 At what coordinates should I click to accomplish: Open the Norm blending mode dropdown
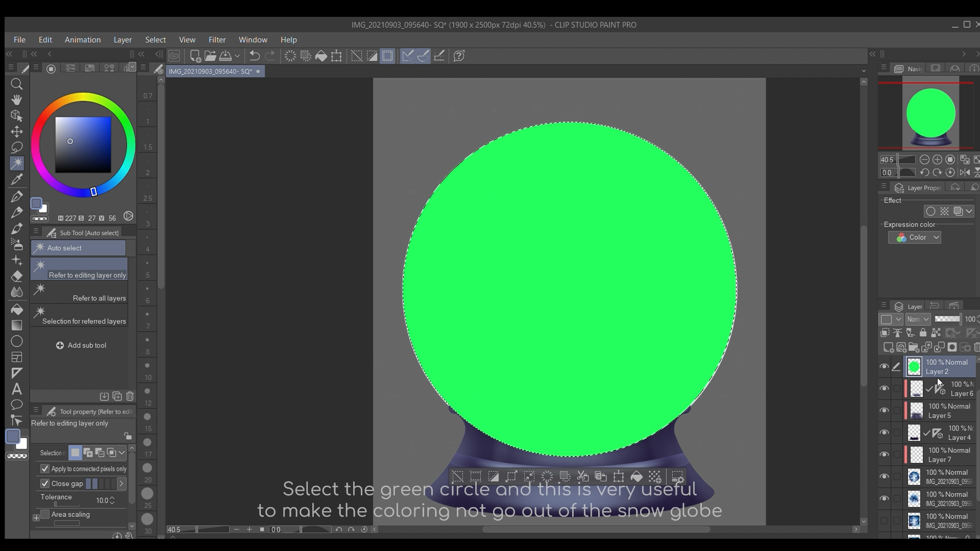[917, 319]
